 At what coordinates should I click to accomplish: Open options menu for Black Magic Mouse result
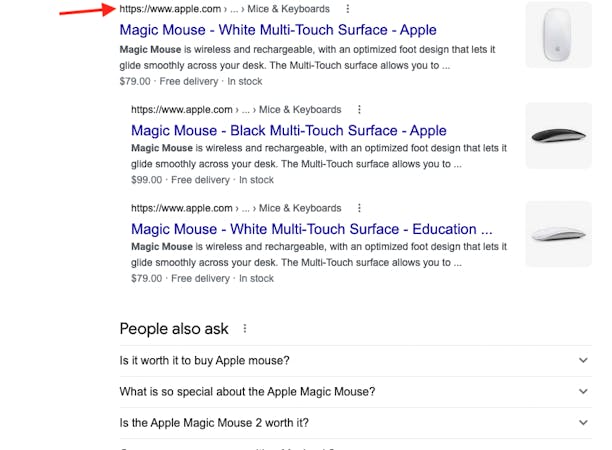359,109
